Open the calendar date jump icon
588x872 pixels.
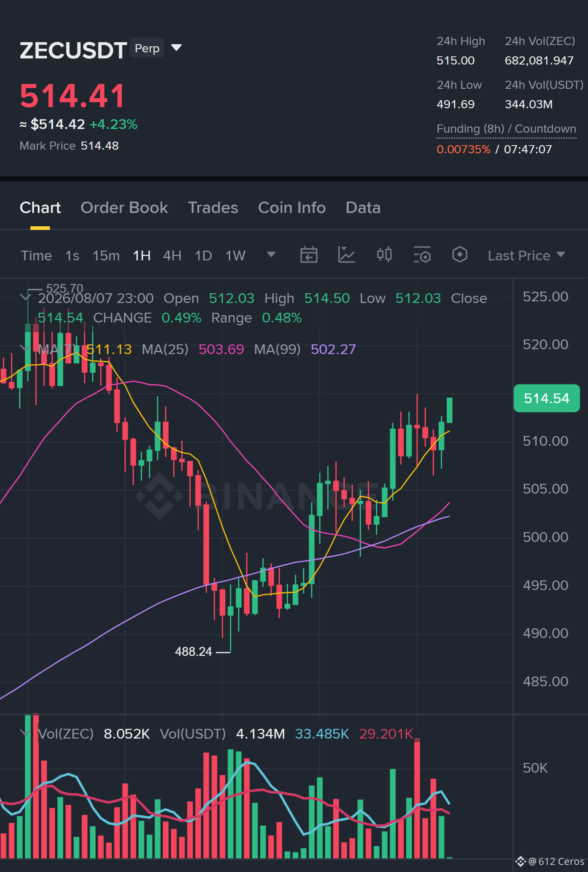click(309, 255)
